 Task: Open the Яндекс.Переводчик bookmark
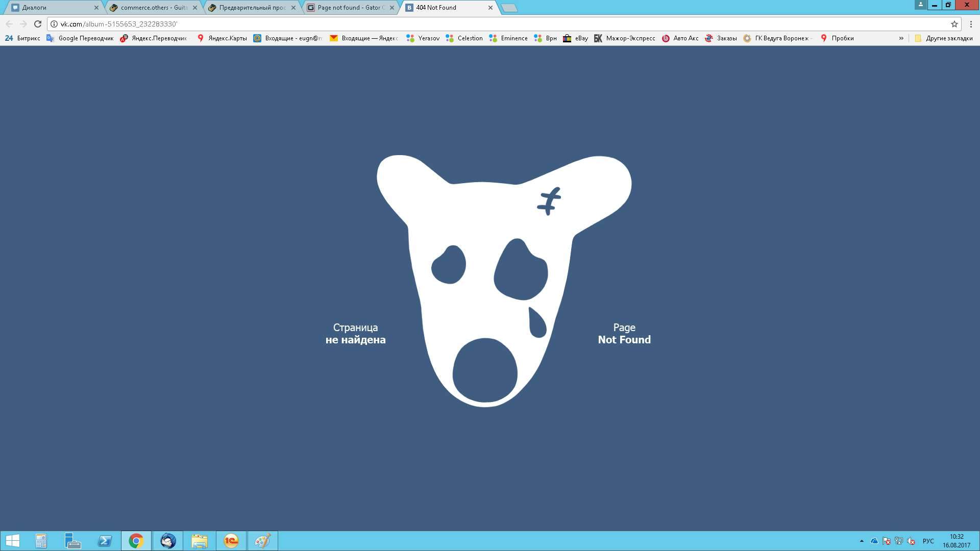coord(154,38)
